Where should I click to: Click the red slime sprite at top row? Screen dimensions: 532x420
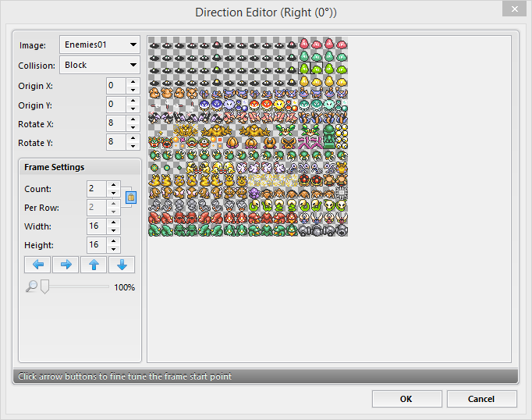point(304,43)
